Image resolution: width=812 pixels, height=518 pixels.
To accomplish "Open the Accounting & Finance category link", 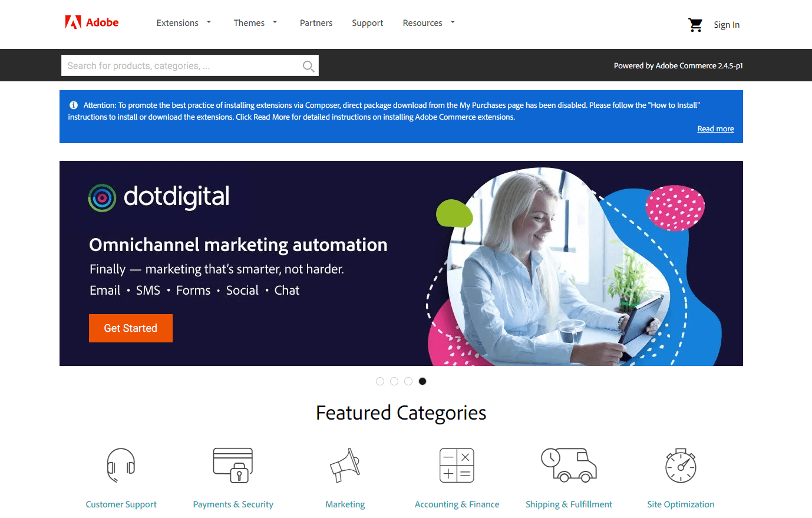I will tap(457, 504).
